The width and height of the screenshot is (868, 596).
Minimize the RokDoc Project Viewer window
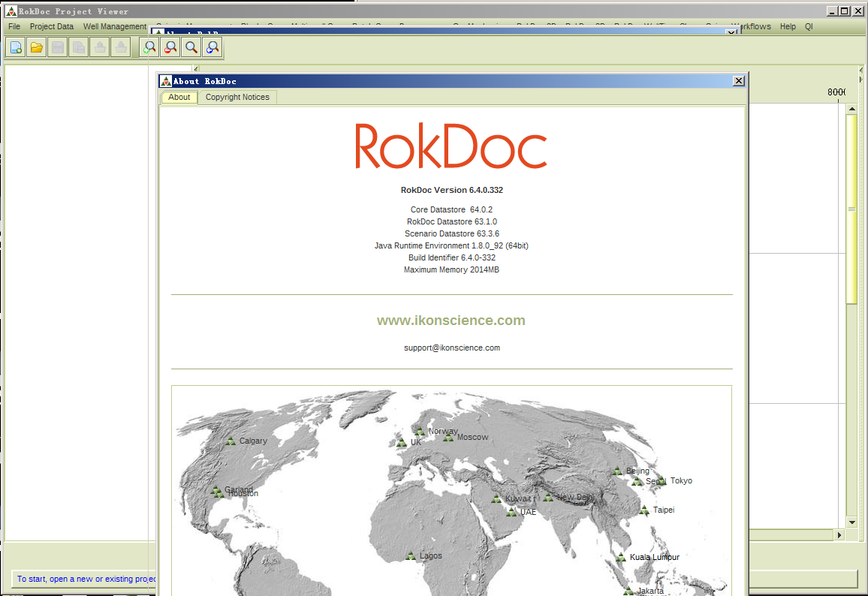[832, 11]
